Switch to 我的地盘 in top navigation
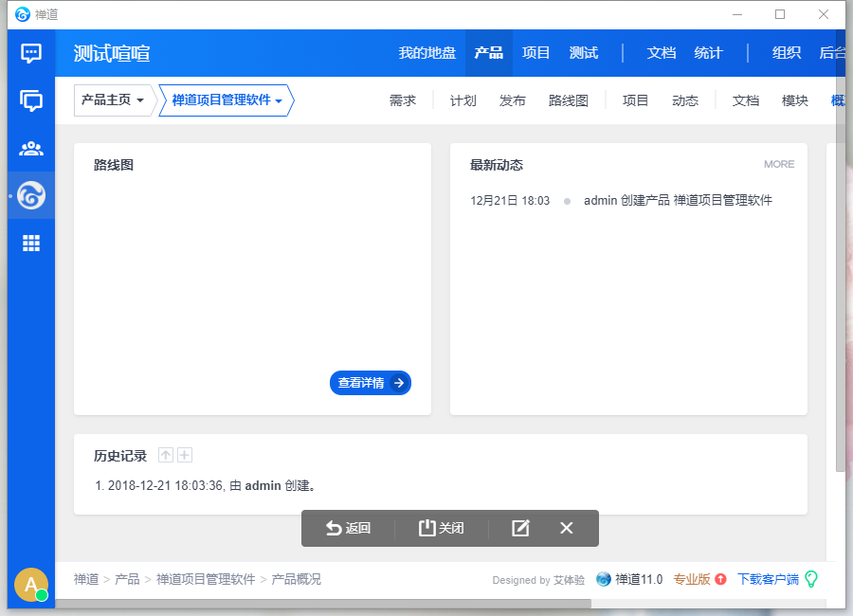 (426, 53)
